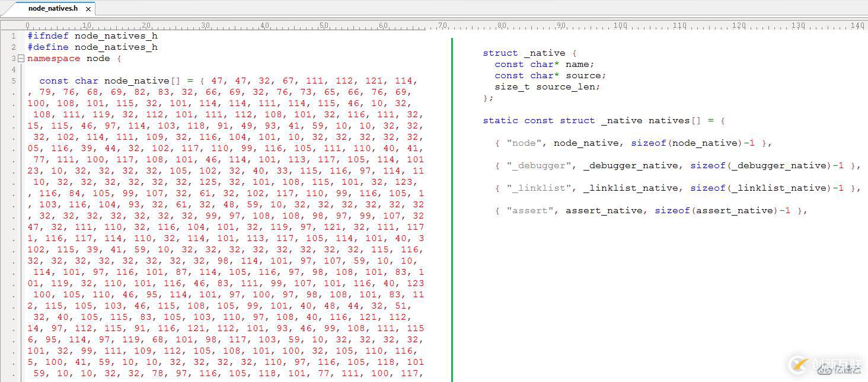
Task: Click the "_debugger" natives entry row
Action: click(678, 166)
